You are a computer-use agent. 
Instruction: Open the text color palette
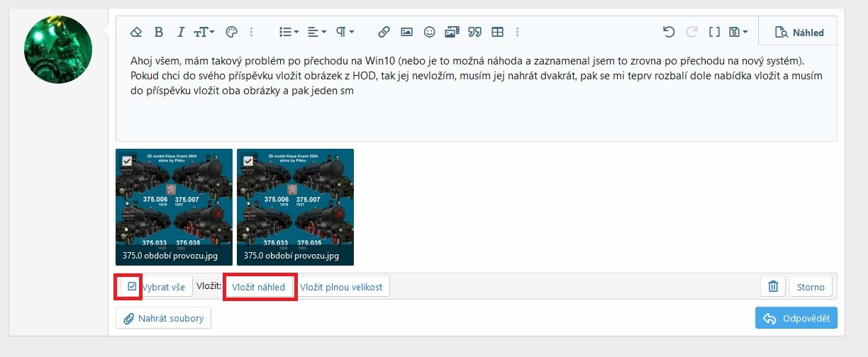click(x=231, y=32)
